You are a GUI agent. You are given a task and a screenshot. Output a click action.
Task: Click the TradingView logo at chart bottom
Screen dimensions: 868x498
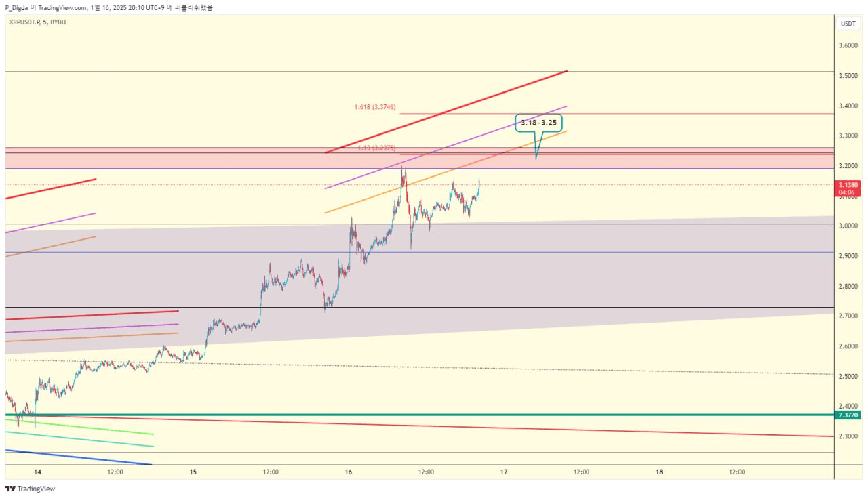[x=30, y=489]
